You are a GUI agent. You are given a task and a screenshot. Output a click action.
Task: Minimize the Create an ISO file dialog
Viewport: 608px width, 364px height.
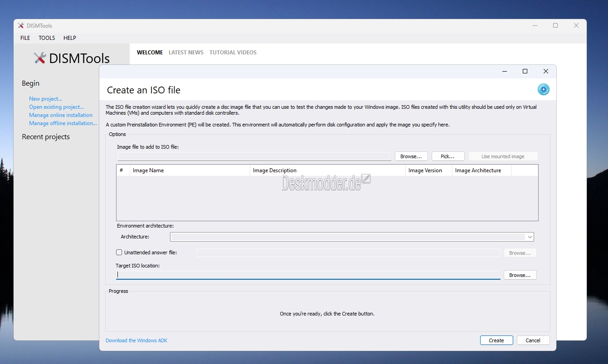tap(504, 71)
